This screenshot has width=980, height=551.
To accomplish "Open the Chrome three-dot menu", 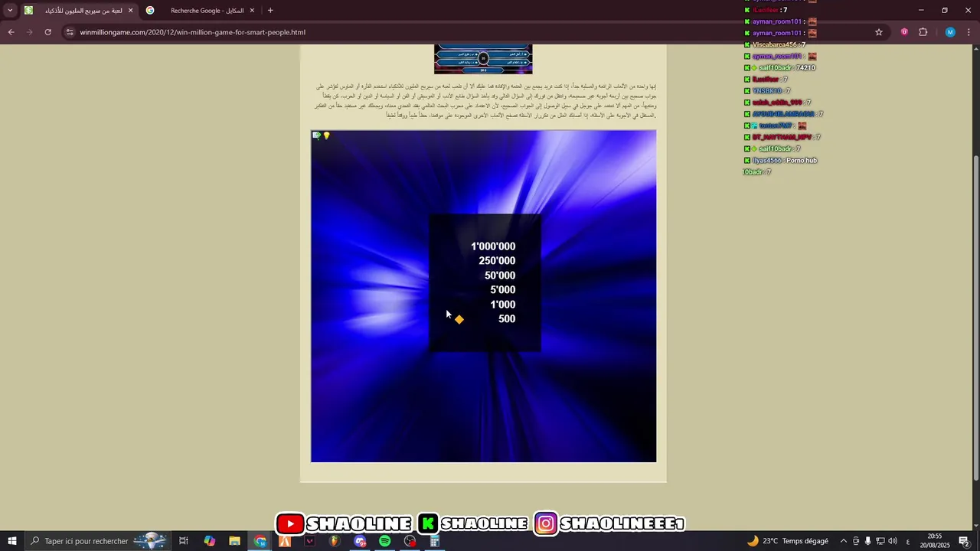I will coord(969,32).
